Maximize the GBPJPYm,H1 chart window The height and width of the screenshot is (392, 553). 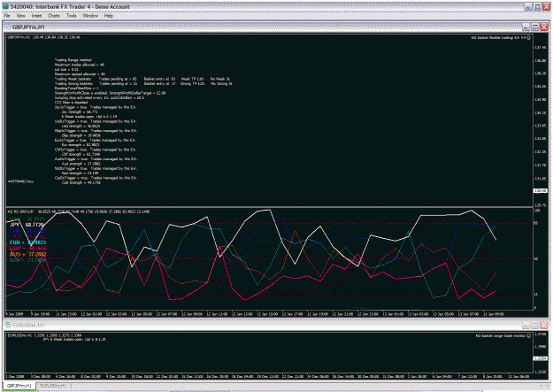tap(535, 27)
